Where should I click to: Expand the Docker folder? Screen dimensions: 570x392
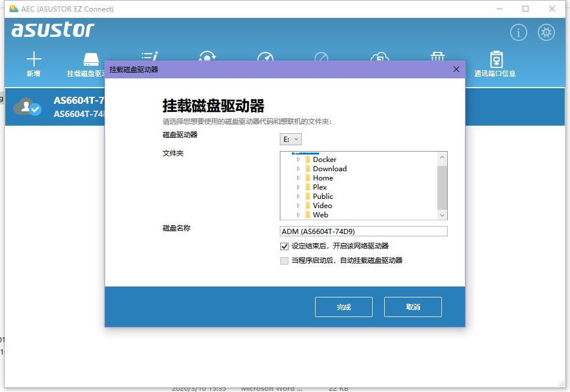(299, 159)
